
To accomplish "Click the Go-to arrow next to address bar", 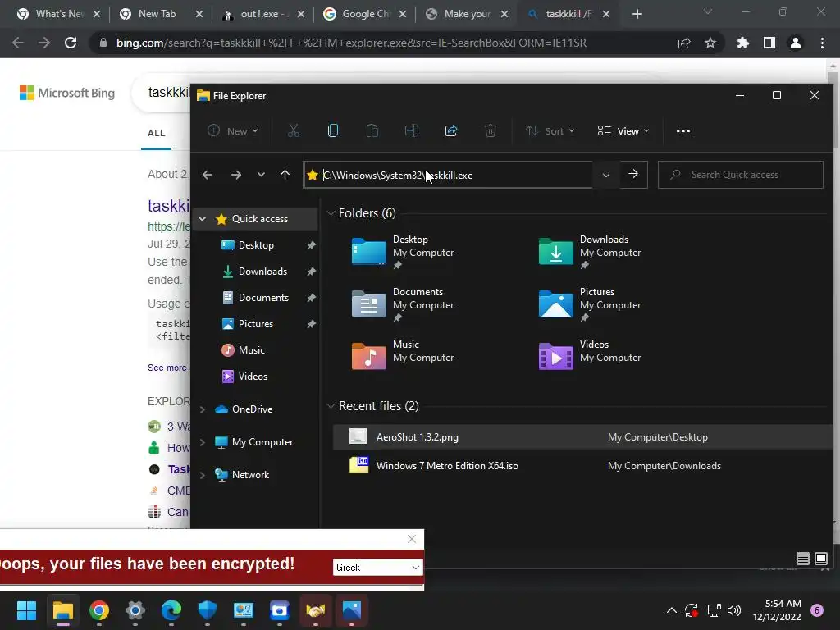I will (x=633, y=174).
